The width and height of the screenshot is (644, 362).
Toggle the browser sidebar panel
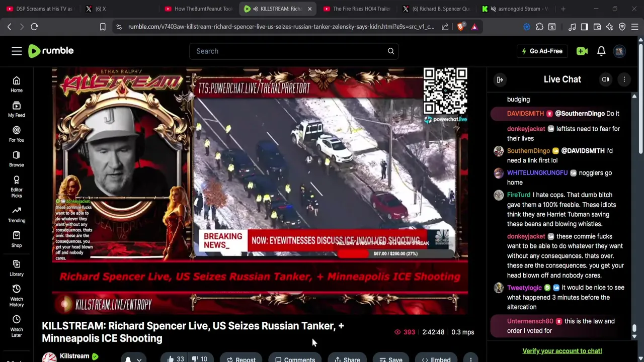click(x=584, y=27)
